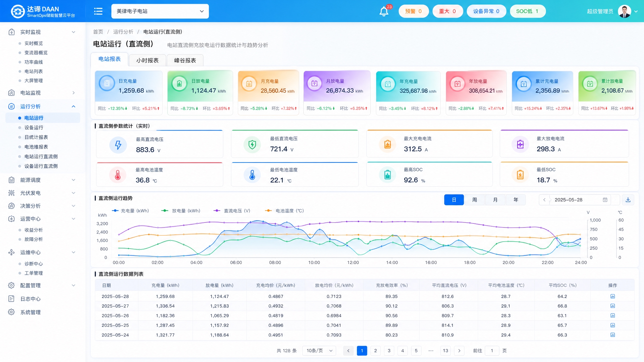Open detail chart icon for 2025-05-28 row
Image resolution: width=644 pixels, height=362 pixels.
point(613,296)
